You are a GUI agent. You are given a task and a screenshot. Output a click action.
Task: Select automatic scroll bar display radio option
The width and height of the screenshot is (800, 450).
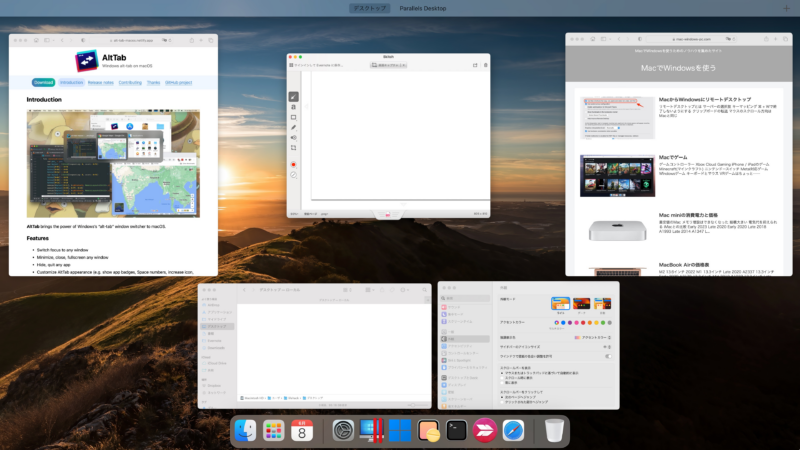(502, 373)
